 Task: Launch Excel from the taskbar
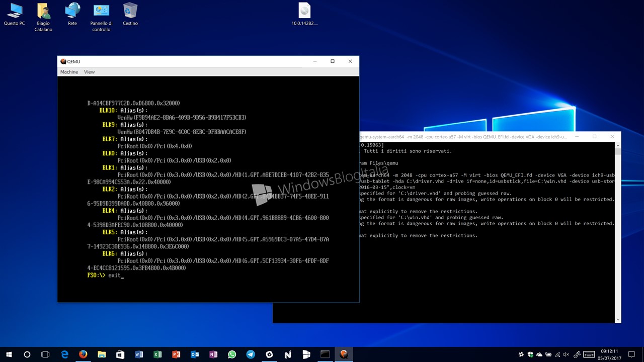pos(157,354)
